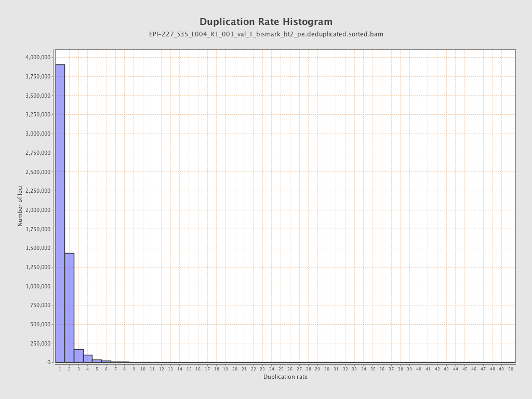Click the histogram bar for duplication rate 3
Screen dimensions: 532x399
[x=78, y=356]
